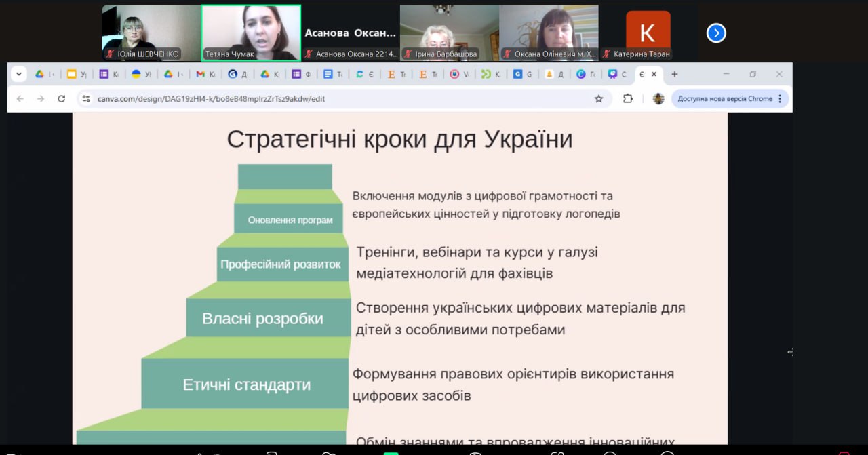This screenshot has width=868, height=455.
Task: Select Катерина Таран's participant tile
Action: pyautogui.click(x=648, y=33)
